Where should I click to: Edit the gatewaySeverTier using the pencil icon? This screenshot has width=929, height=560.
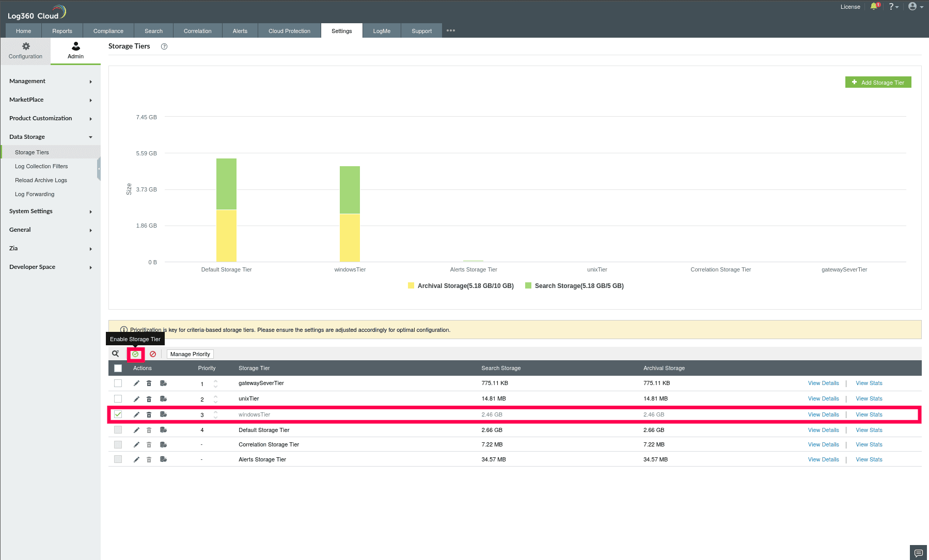137,383
